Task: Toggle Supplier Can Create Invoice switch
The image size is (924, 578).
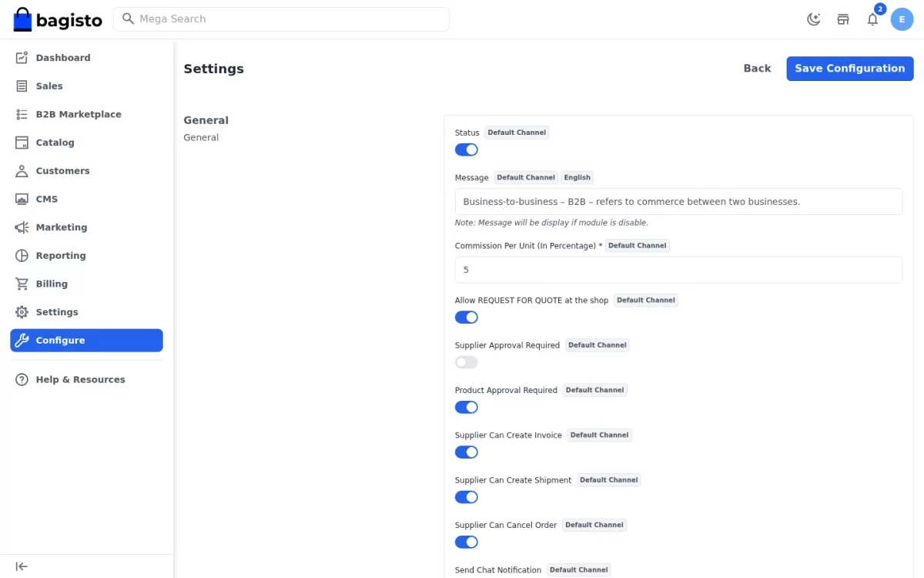Action: 467,452
